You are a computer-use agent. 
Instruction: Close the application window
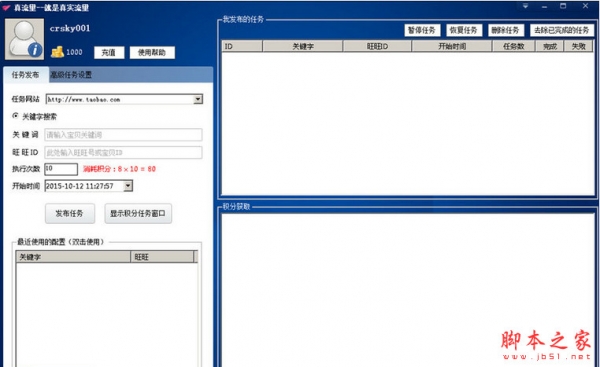tap(585, 6)
